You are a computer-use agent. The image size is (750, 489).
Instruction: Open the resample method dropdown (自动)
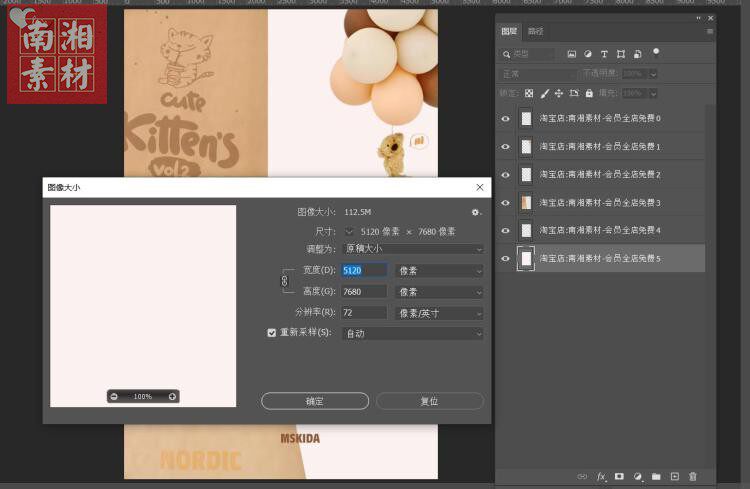413,333
